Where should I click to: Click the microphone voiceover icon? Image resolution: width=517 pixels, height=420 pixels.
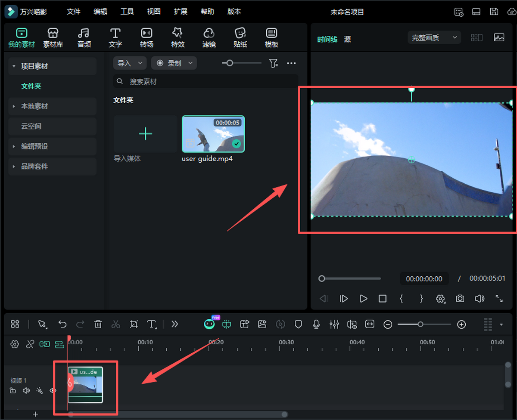point(316,324)
